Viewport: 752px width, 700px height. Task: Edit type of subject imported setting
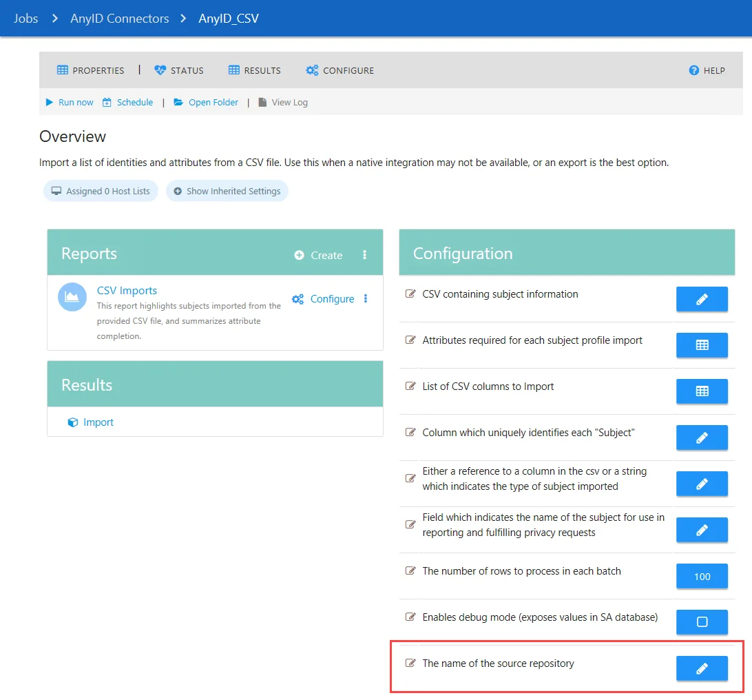tap(702, 484)
